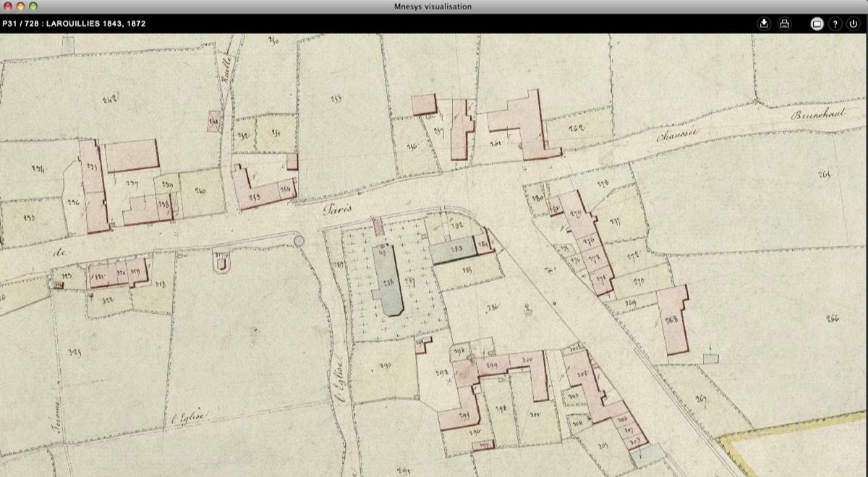Close the Mnesys visualisation window
The height and width of the screenshot is (477, 868).
point(7,7)
